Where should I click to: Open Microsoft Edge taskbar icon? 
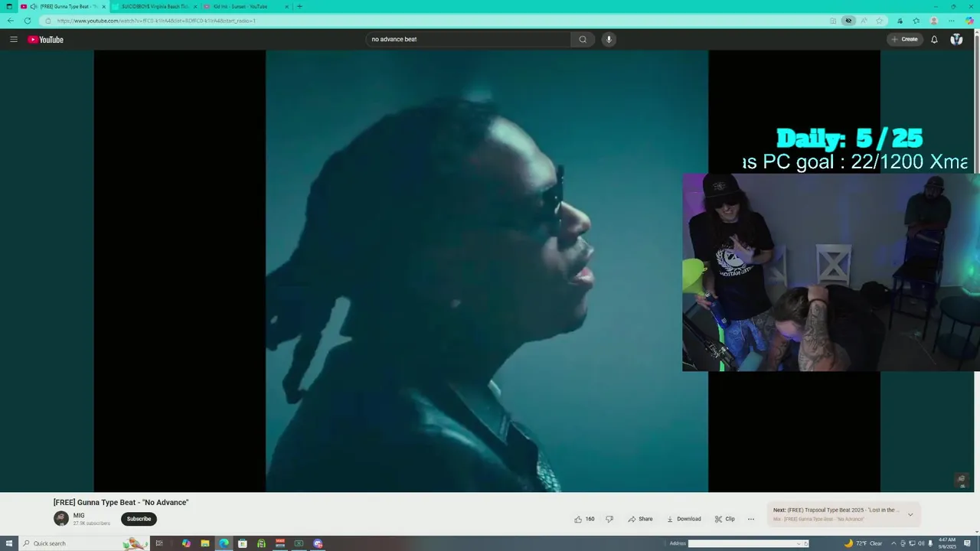click(224, 543)
